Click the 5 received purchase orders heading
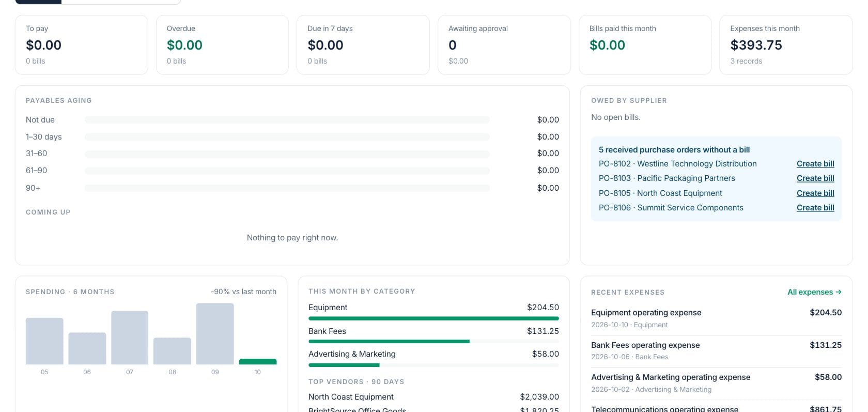 click(674, 149)
